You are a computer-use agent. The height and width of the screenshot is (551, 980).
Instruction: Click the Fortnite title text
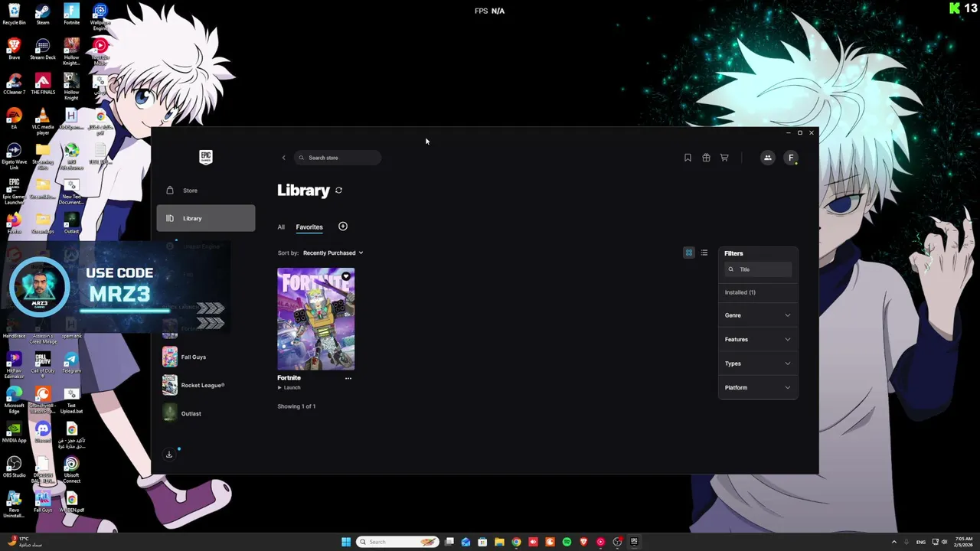click(x=289, y=378)
